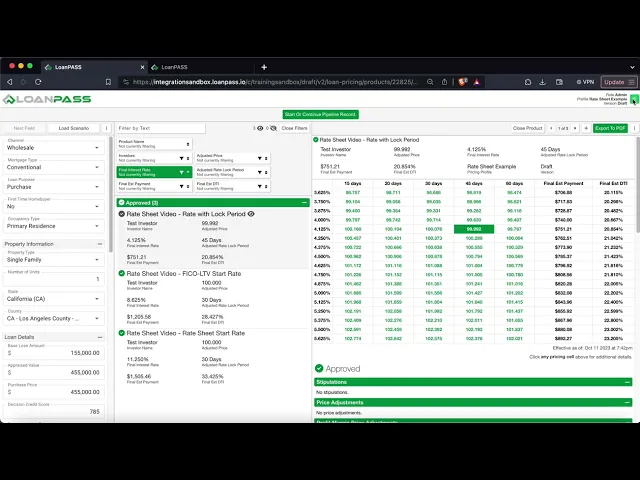Screen dimensions: 640x480
Task: Click the Next Field button
Action: [24, 128]
